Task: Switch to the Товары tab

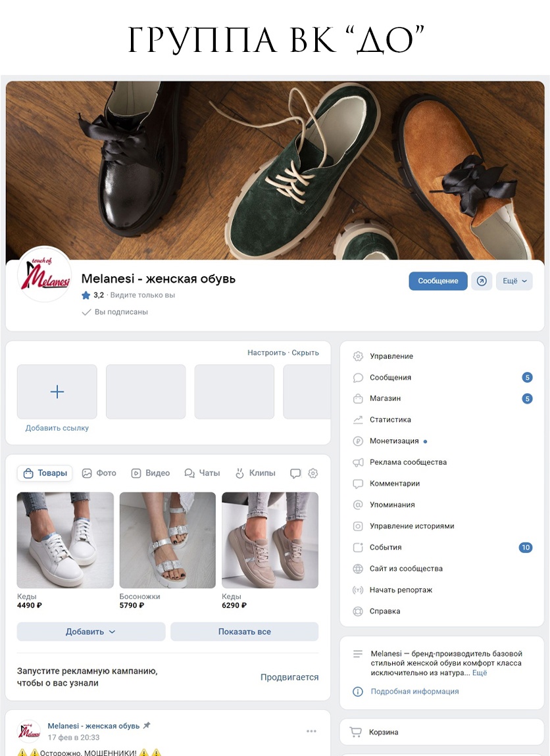Action: tap(45, 473)
